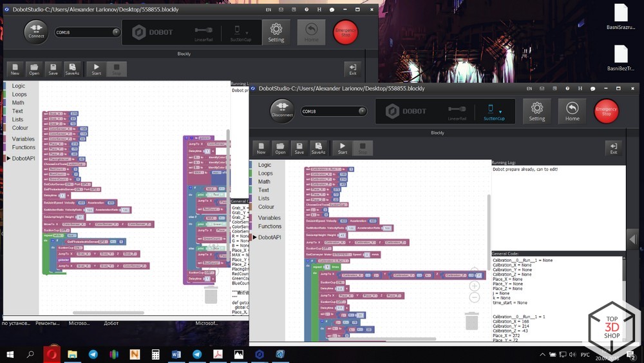The image size is (644, 363).
Task: Click help question icon in front window title bar
Action: coord(567,88)
